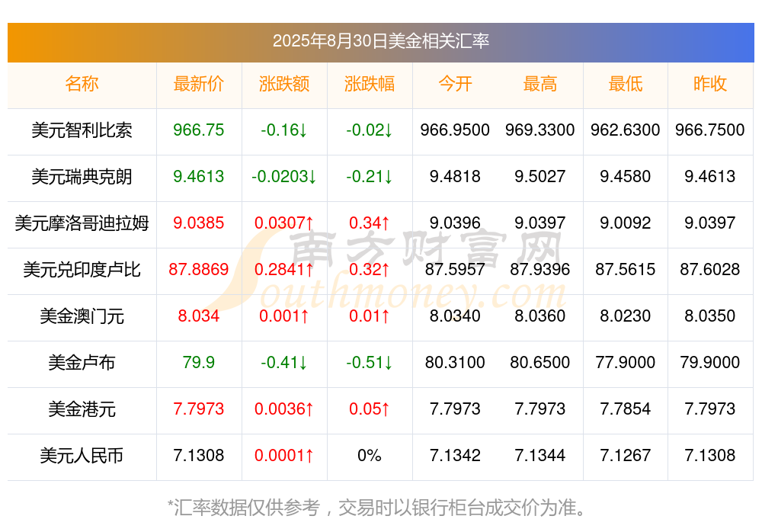Viewport: 762px width, 532px height.
Task: Select latest price 9.0385
Action: click(198, 223)
